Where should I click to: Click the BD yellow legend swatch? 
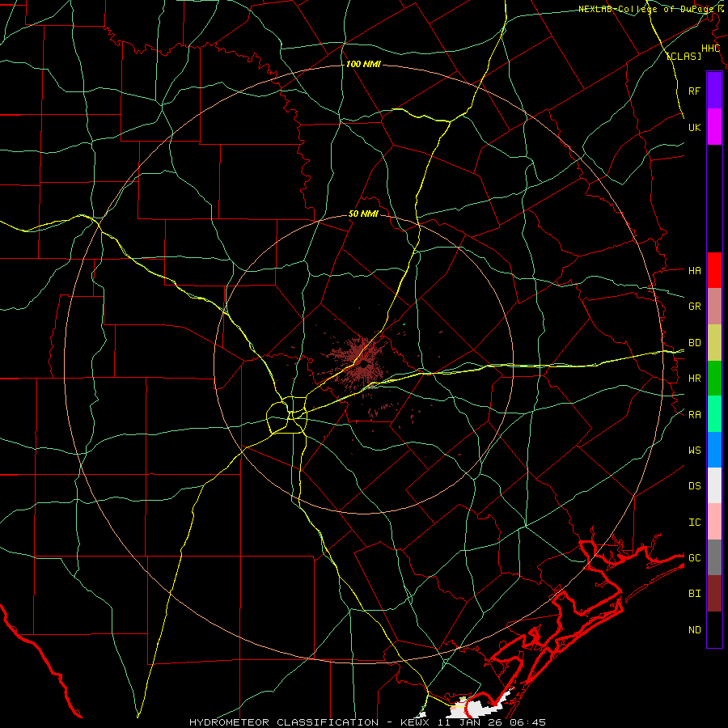(x=714, y=343)
